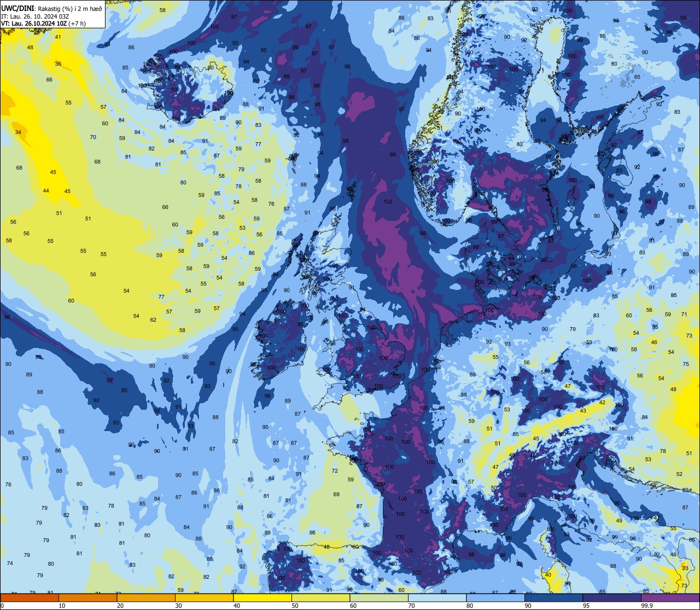Screen dimensions: 700x610
Task: Click the 50–60 pale yellow legend swatch
Action: 320,597
